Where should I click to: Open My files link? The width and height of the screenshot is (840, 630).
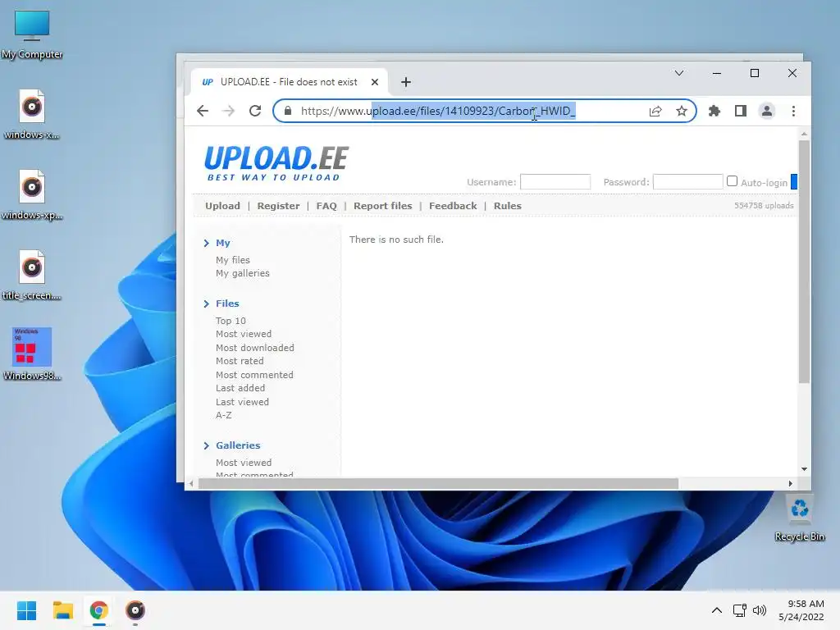tap(232, 260)
